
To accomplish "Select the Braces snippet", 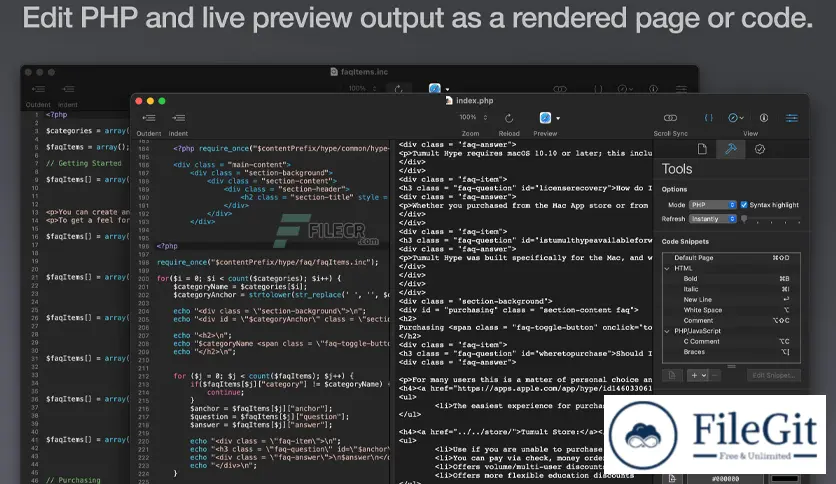I will pyautogui.click(x=731, y=352).
